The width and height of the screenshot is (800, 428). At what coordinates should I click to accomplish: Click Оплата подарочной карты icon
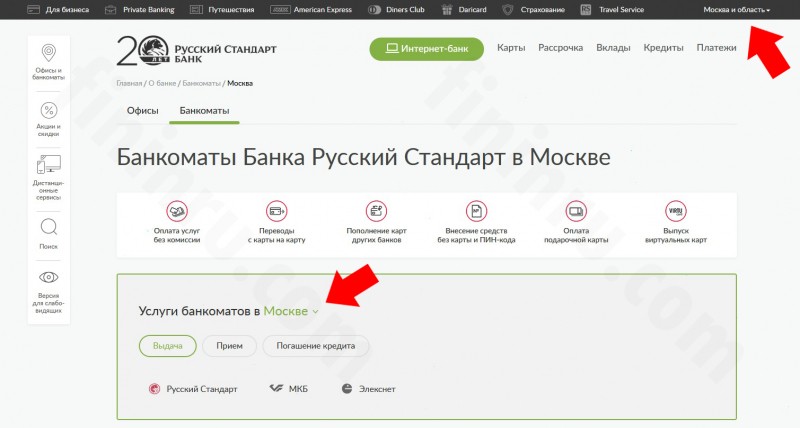point(576,211)
